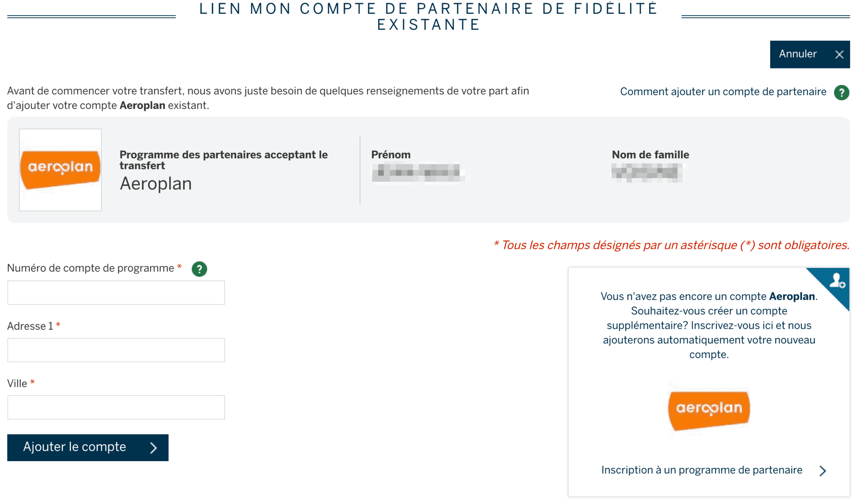Click the blurred Nom de famille value

click(x=647, y=173)
